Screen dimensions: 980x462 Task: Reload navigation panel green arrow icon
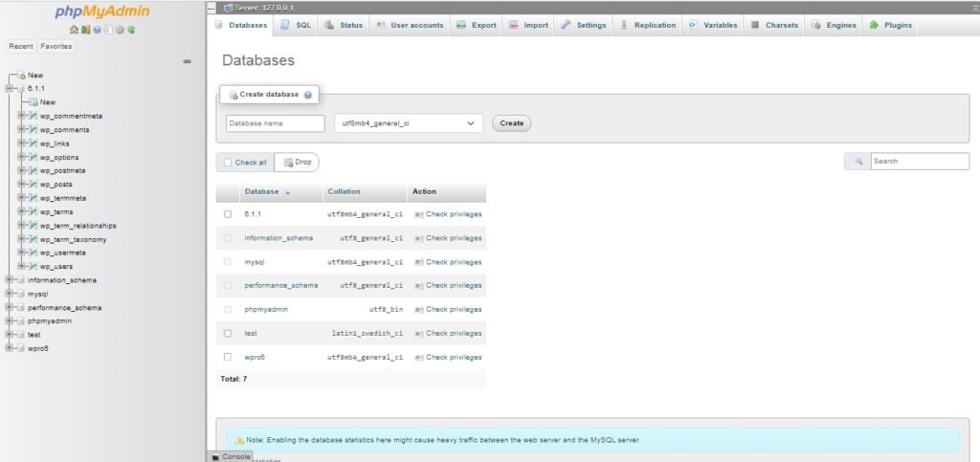pyautogui.click(x=131, y=30)
